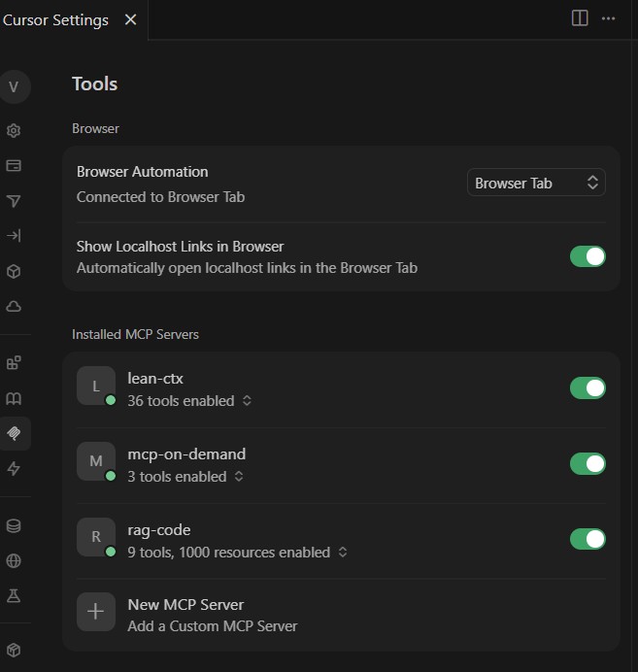
Task: Open the flask beta icon section
Action: click(14, 595)
